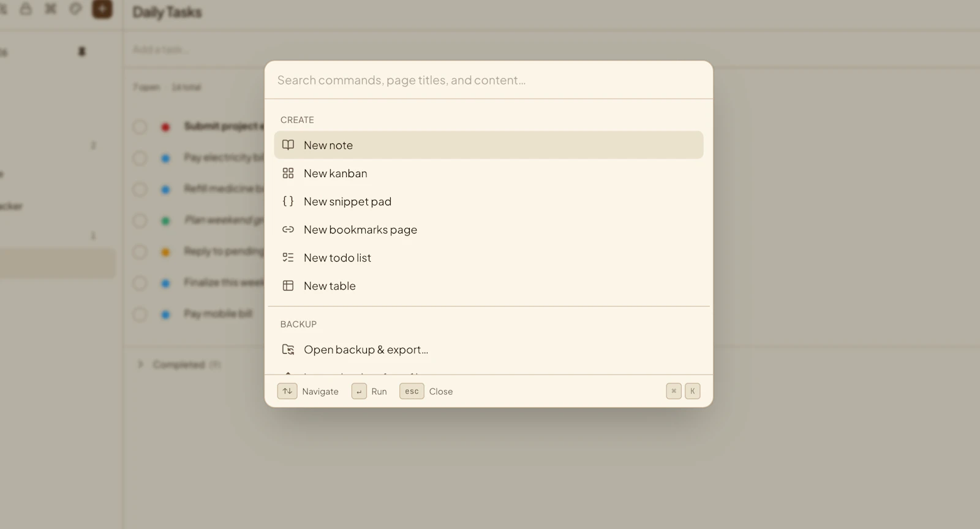Expand the Completed section chevron
Screen dimensions: 980x529
(x=140, y=365)
